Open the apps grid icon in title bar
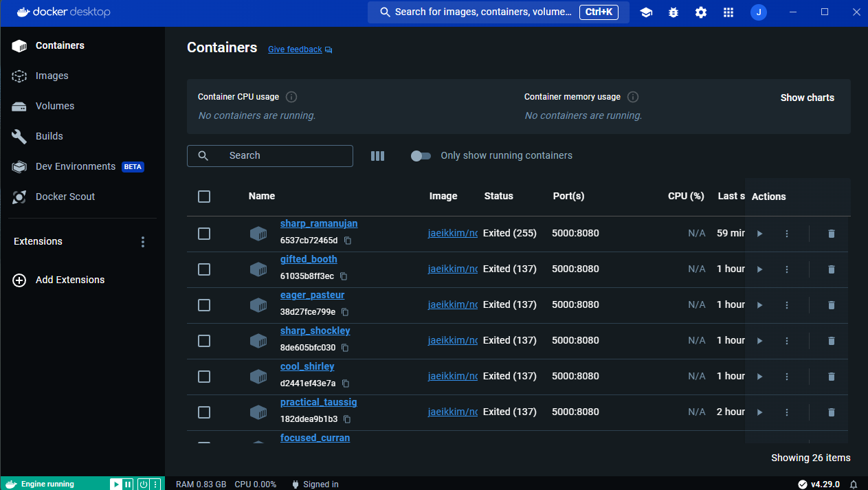This screenshot has width=868, height=490. [728, 12]
